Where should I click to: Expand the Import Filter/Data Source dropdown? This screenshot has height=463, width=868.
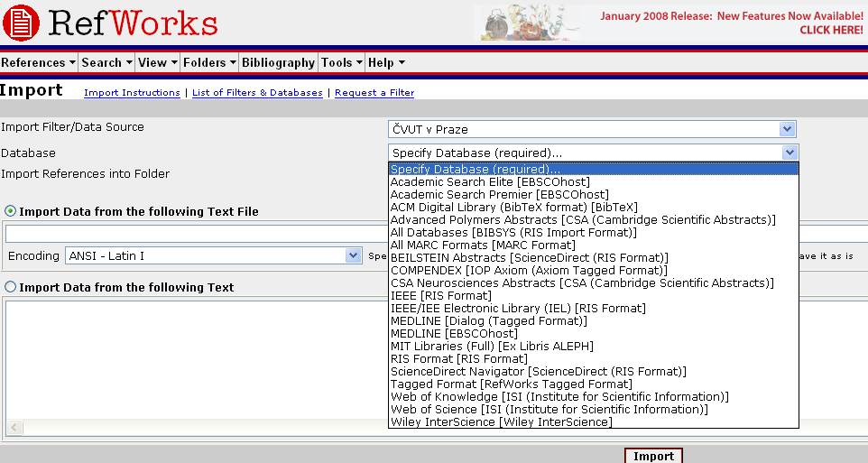787,129
